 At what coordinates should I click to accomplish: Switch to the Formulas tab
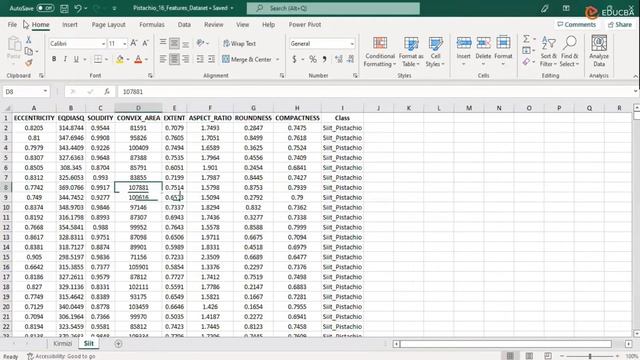[152, 24]
